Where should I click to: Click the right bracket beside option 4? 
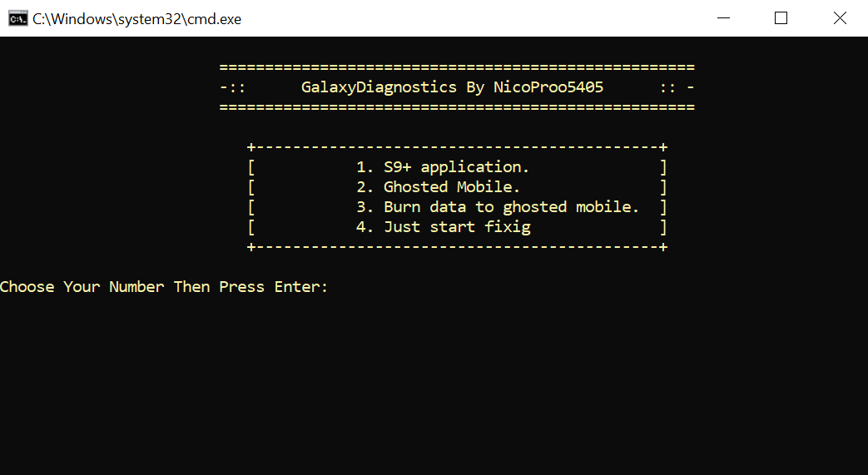tap(663, 227)
